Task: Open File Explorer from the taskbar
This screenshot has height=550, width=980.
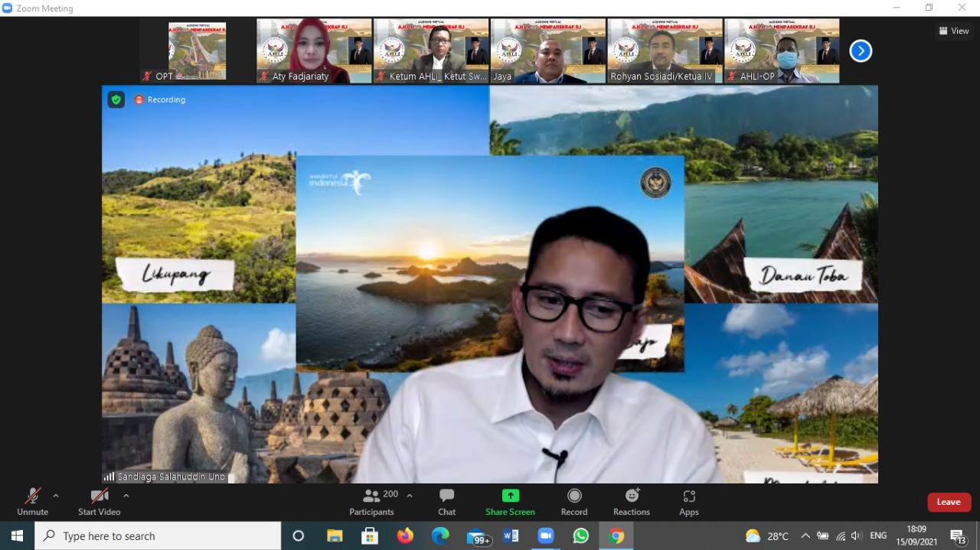Action: tap(335, 536)
